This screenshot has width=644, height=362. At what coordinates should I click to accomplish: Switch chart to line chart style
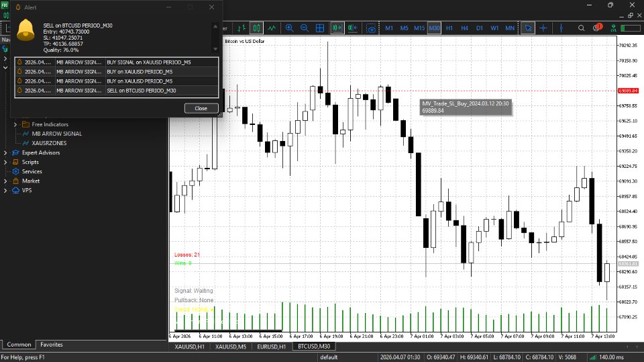click(x=272, y=28)
